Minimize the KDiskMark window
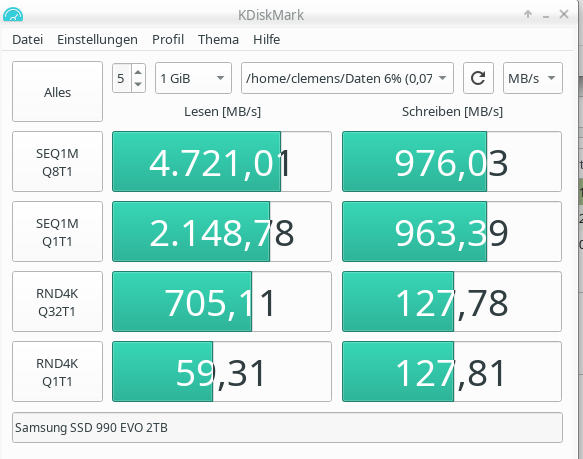This screenshot has width=583, height=459. point(546,16)
